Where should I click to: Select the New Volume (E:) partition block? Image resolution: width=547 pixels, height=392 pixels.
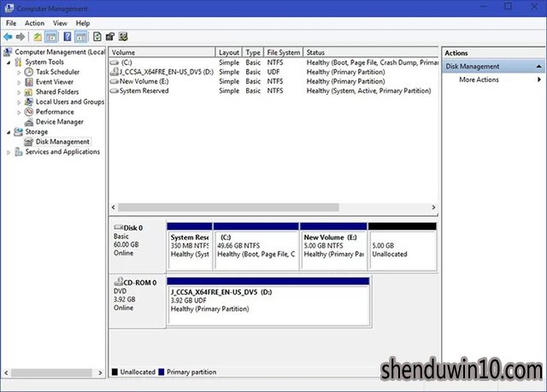[333, 246]
